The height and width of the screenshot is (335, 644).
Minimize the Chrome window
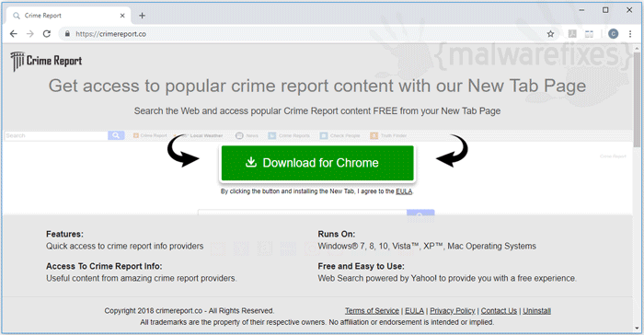coord(581,10)
